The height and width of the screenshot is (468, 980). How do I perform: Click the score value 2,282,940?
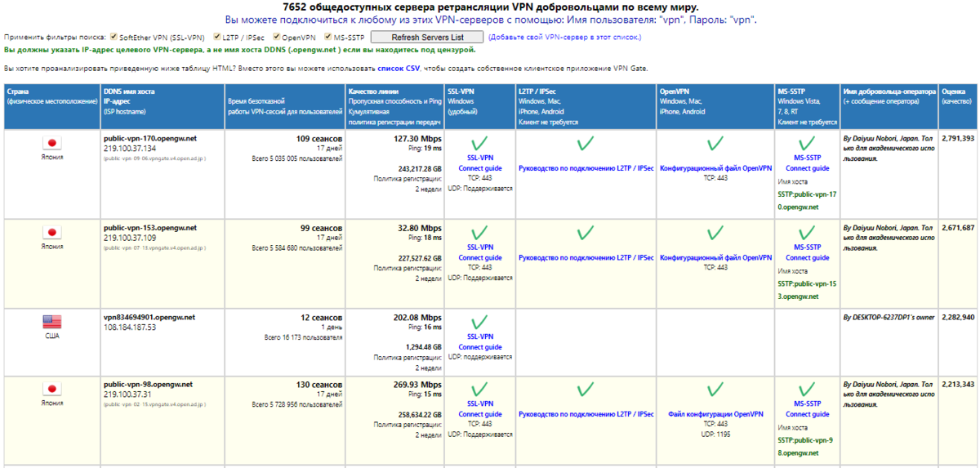tap(958, 317)
